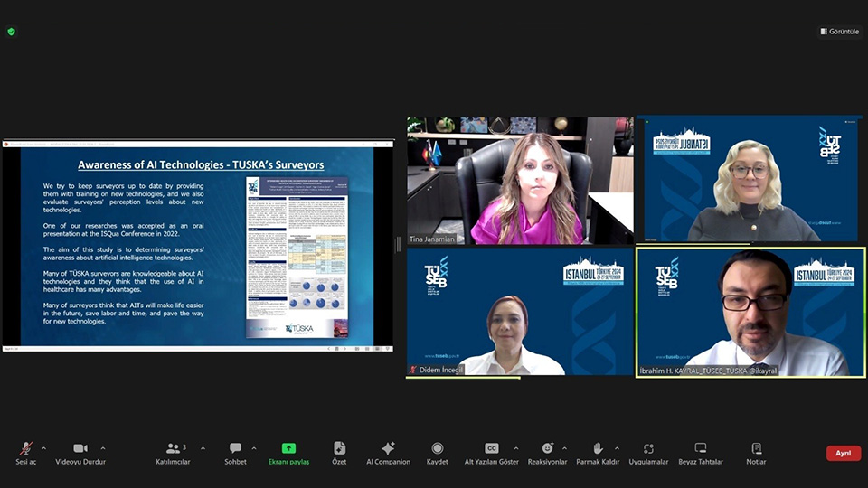Image resolution: width=868 pixels, height=488 pixels.
Task: Open the Sohbet chat panel
Action: [x=235, y=453]
